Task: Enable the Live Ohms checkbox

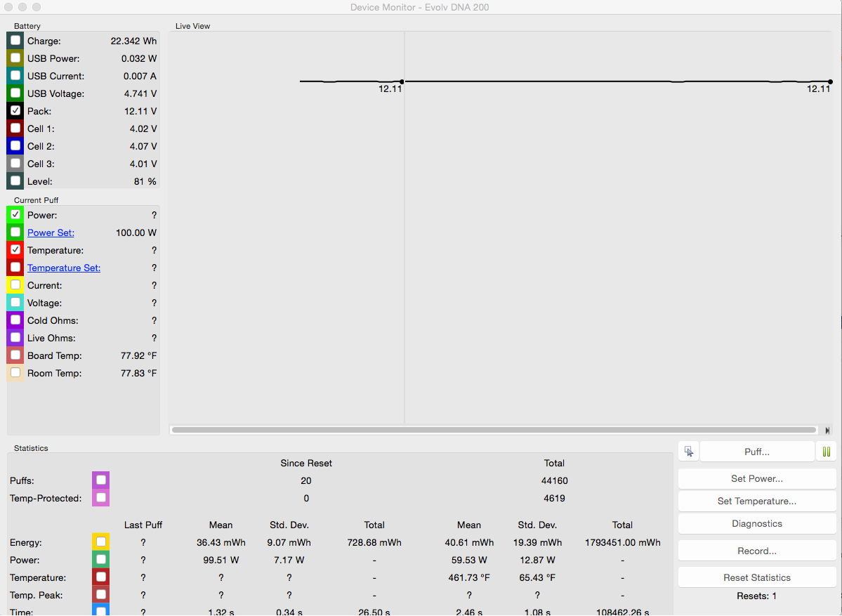Action: 15,337
